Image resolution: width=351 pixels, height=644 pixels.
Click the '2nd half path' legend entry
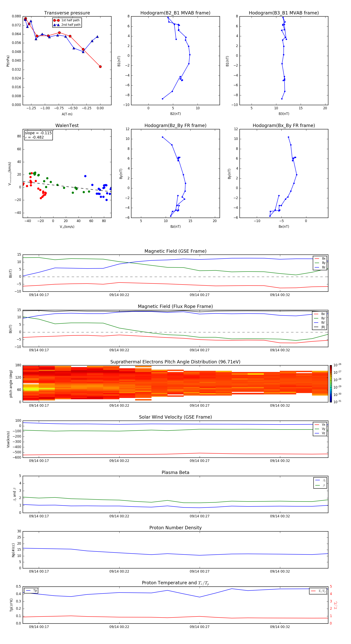pyautogui.click(x=67, y=25)
